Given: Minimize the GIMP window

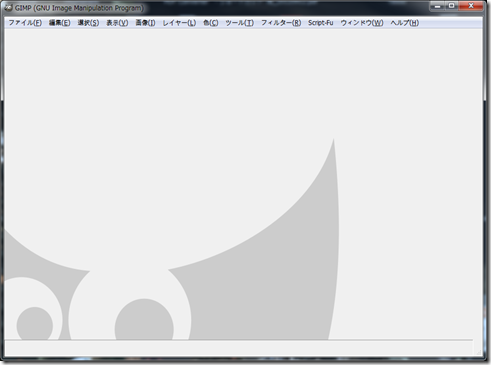Looking at the screenshot, I should pos(438,6).
